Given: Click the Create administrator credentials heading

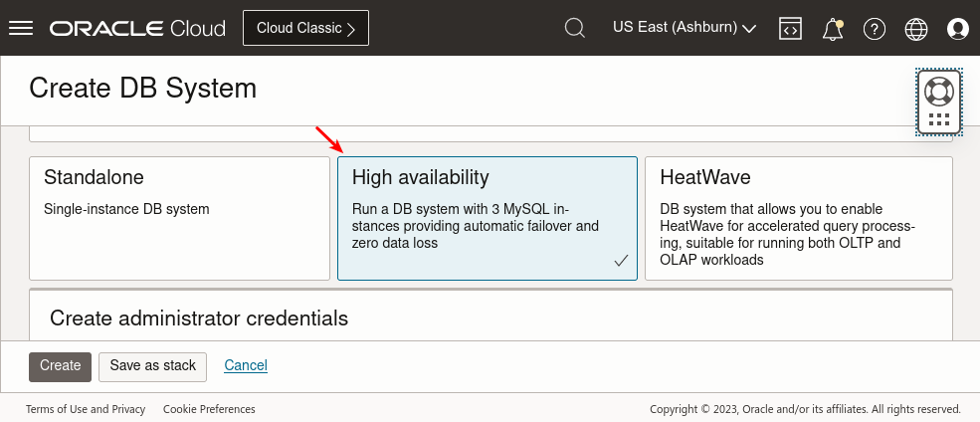Looking at the screenshot, I should click(199, 318).
